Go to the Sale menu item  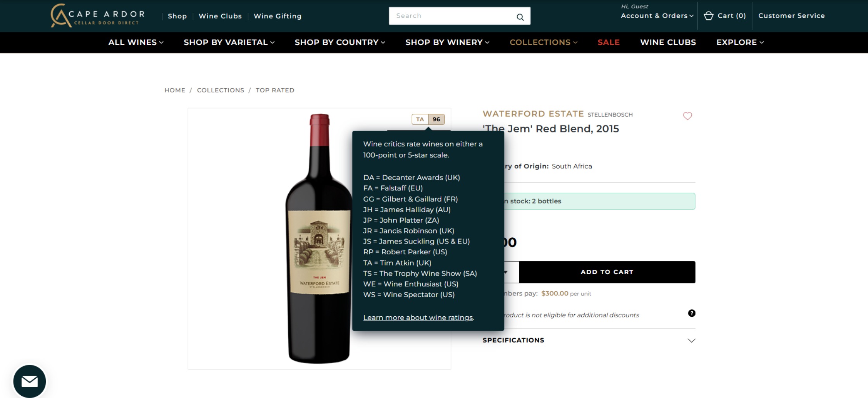[608, 42]
